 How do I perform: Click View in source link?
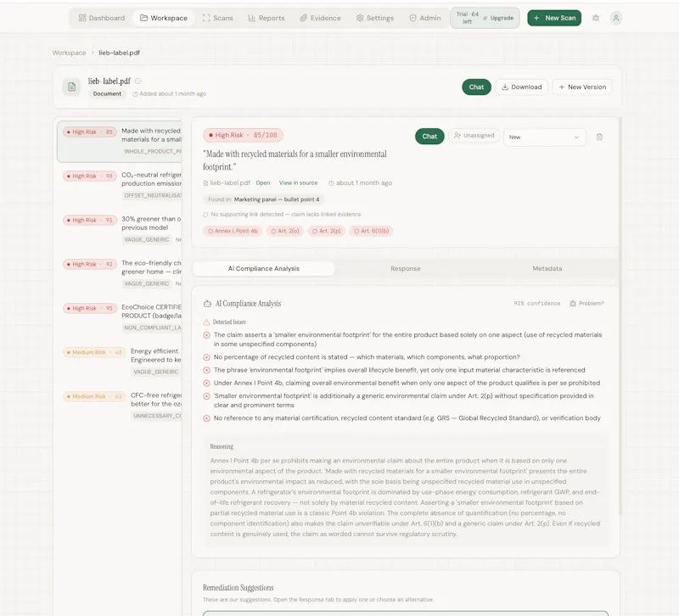click(x=299, y=183)
